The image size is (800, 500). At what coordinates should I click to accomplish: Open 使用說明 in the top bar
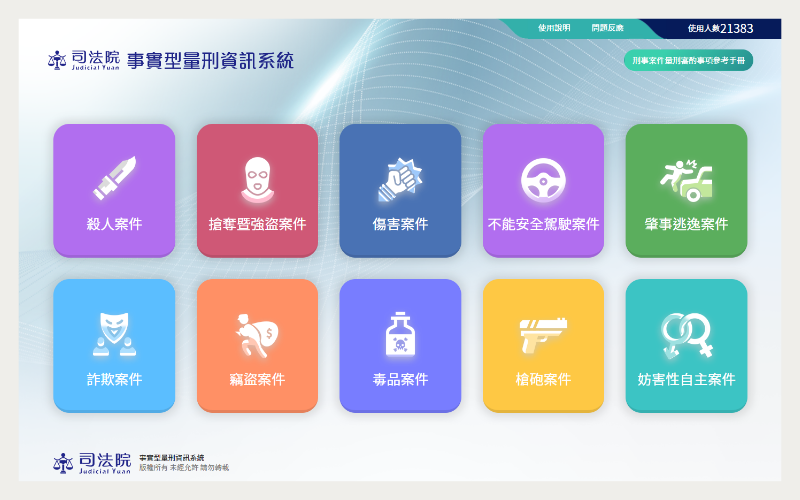click(x=553, y=28)
